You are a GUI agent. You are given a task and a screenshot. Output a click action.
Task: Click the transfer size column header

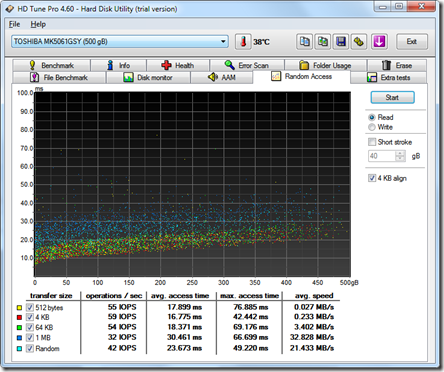51,296
